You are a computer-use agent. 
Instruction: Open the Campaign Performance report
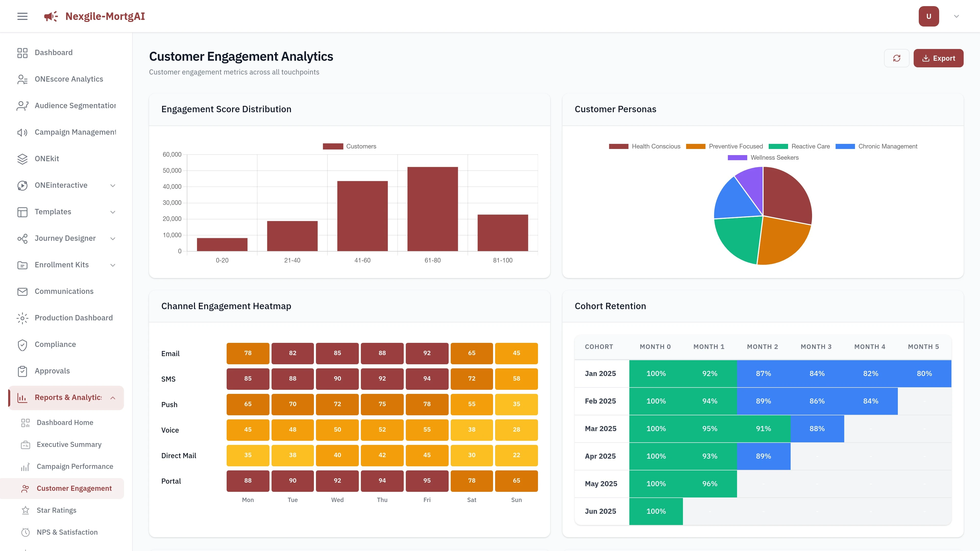75,466
